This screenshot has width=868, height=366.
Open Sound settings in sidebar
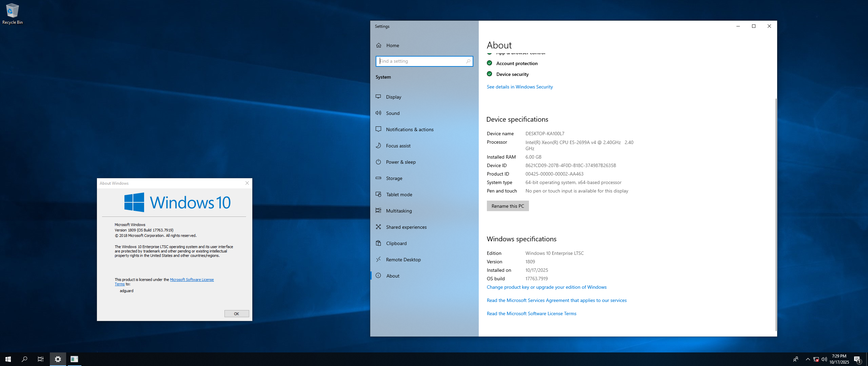click(x=393, y=113)
